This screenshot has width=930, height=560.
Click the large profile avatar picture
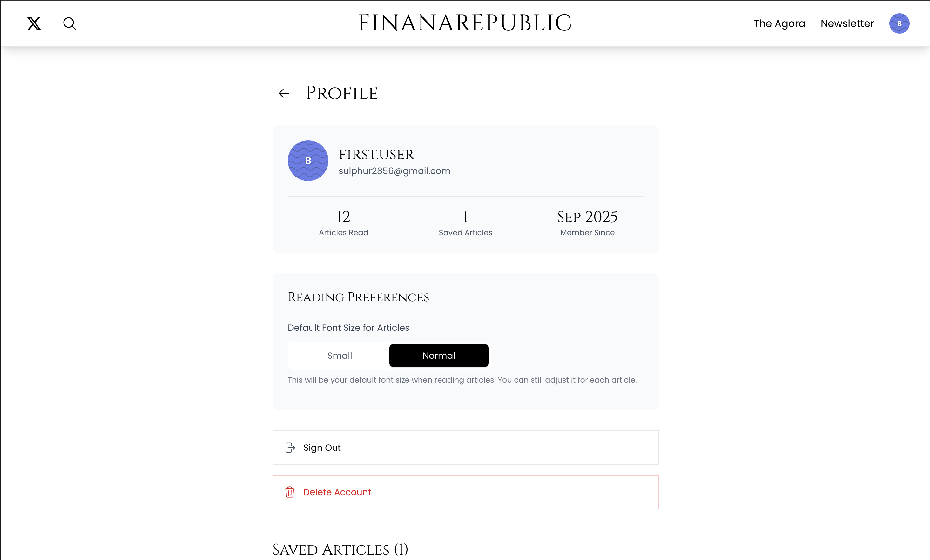308,161
